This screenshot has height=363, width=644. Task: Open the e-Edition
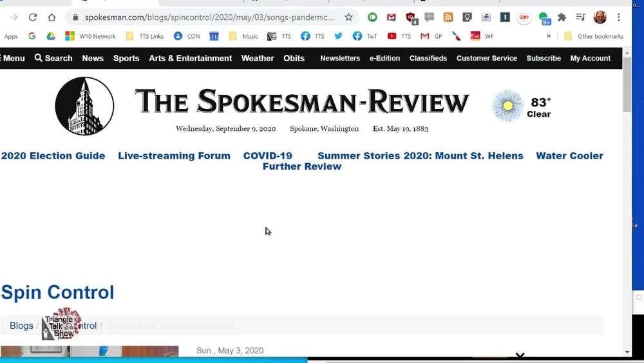point(384,59)
